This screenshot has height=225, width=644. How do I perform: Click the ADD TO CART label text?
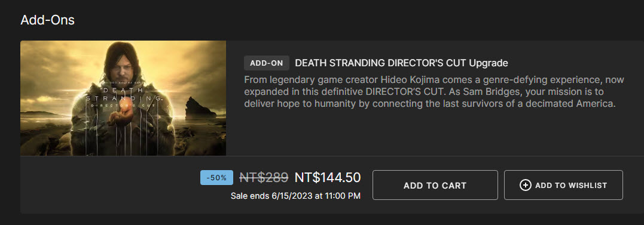[435, 186]
